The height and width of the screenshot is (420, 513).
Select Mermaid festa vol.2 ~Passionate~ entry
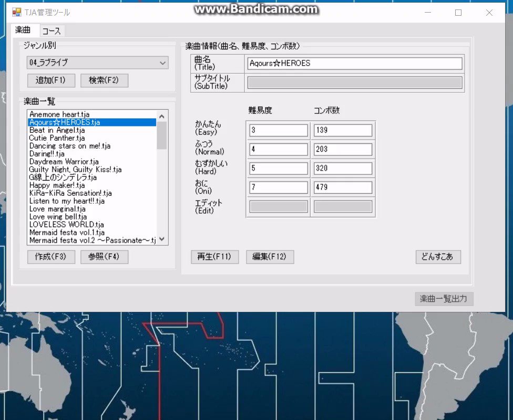[x=92, y=240]
